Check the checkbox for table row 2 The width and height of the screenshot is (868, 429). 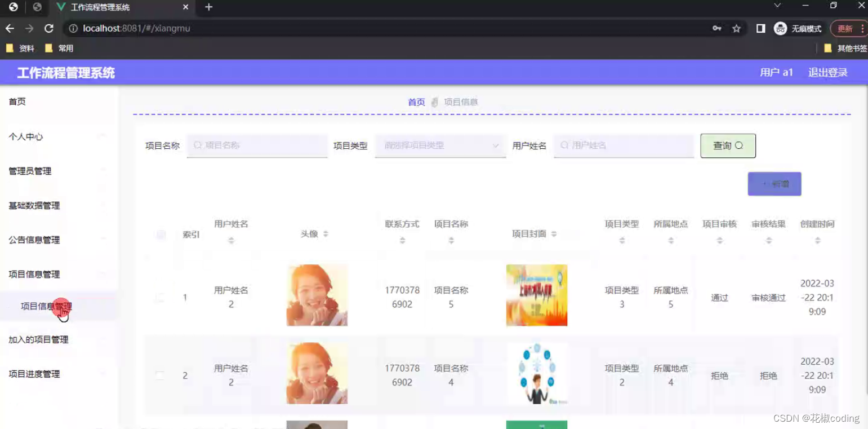click(161, 374)
